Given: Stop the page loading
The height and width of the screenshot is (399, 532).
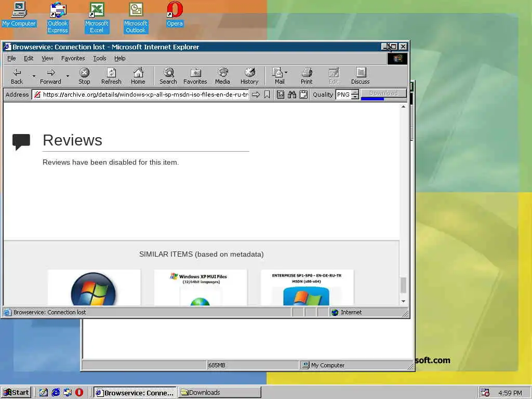Looking at the screenshot, I should [x=84, y=76].
